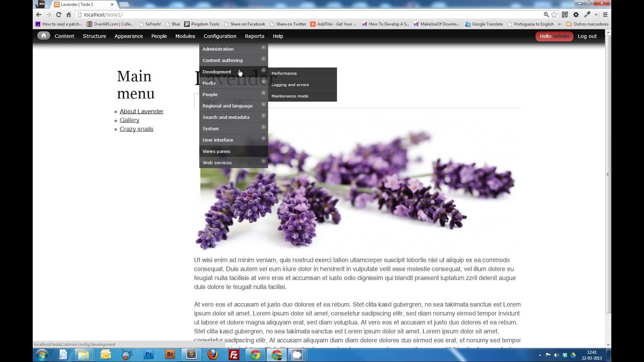Open the People entry in Configuration dropdown
The height and width of the screenshot is (362, 644).
[233, 95]
